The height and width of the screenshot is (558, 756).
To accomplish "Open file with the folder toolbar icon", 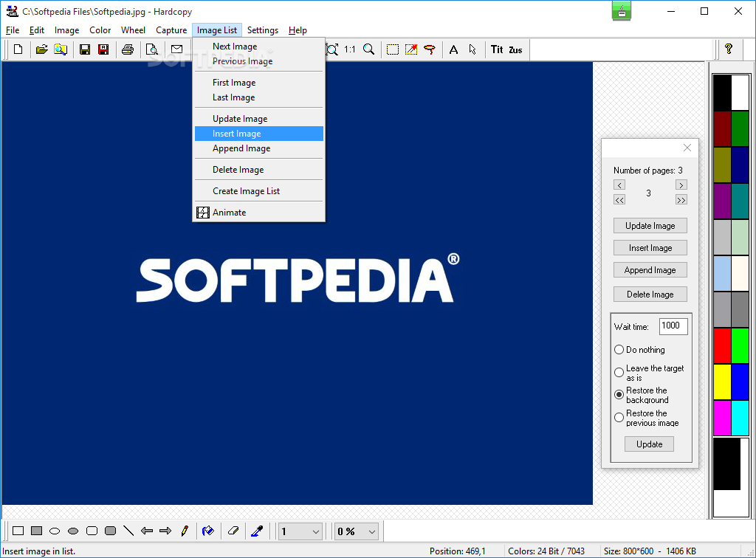I will (41, 49).
